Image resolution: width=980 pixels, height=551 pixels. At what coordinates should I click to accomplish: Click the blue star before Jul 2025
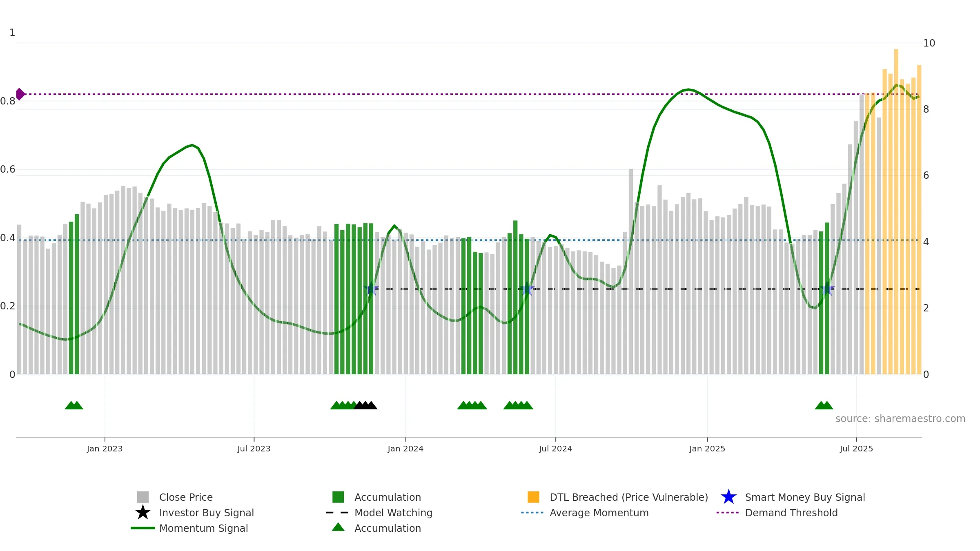click(x=827, y=289)
